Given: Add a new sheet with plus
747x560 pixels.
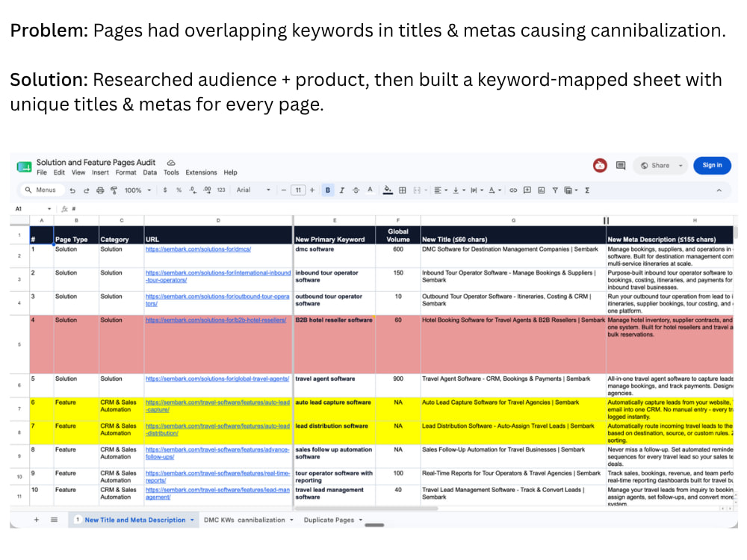Looking at the screenshot, I should pyautogui.click(x=36, y=520).
